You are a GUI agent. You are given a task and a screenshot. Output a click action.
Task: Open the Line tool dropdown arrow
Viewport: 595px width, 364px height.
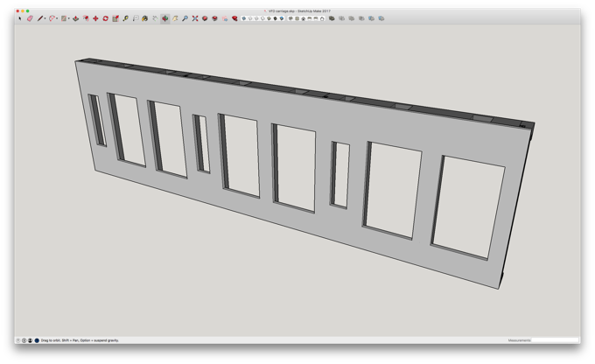click(x=45, y=18)
